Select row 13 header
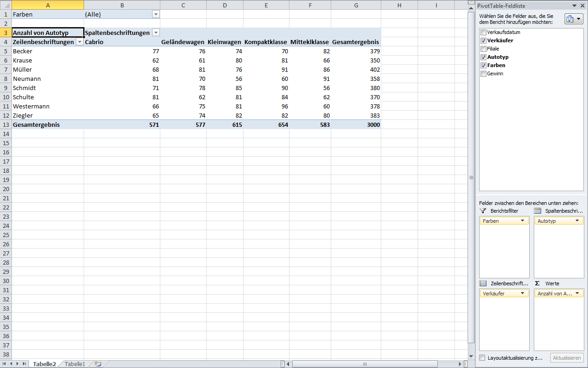Viewport: 588px width, 368px height. point(6,125)
